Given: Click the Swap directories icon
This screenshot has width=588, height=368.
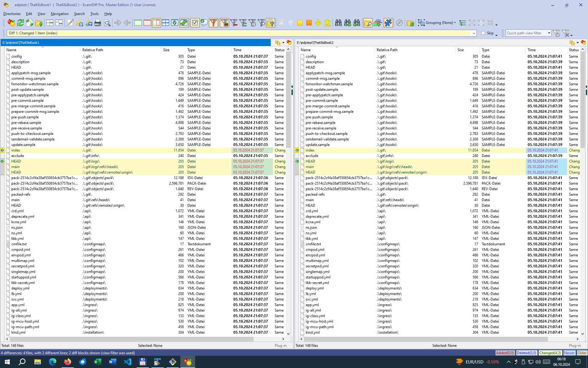Looking at the screenshot, I should (30, 23).
